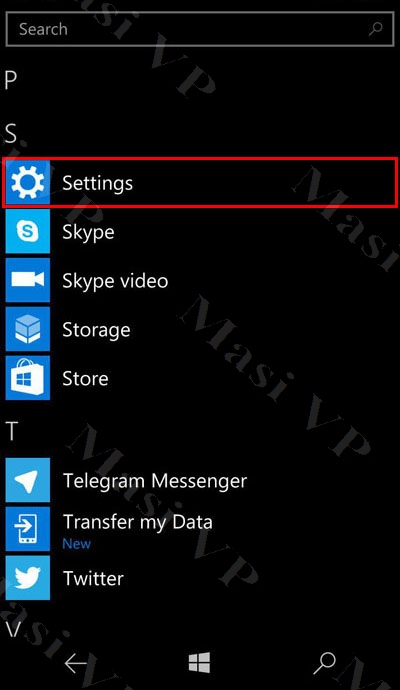Image resolution: width=400 pixels, height=690 pixels.
Task: Jump to letter P section header
Action: 11,80
